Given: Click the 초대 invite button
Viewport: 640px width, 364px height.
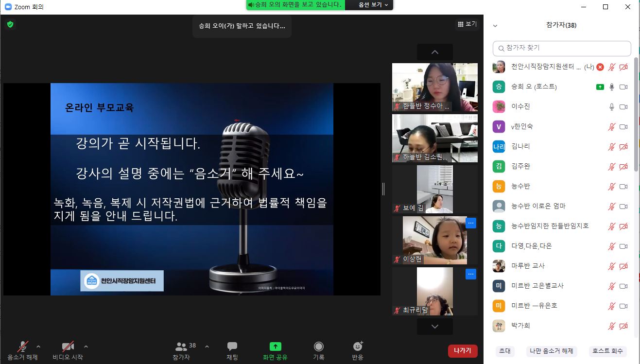Looking at the screenshot, I should pyautogui.click(x=504, y=351).
